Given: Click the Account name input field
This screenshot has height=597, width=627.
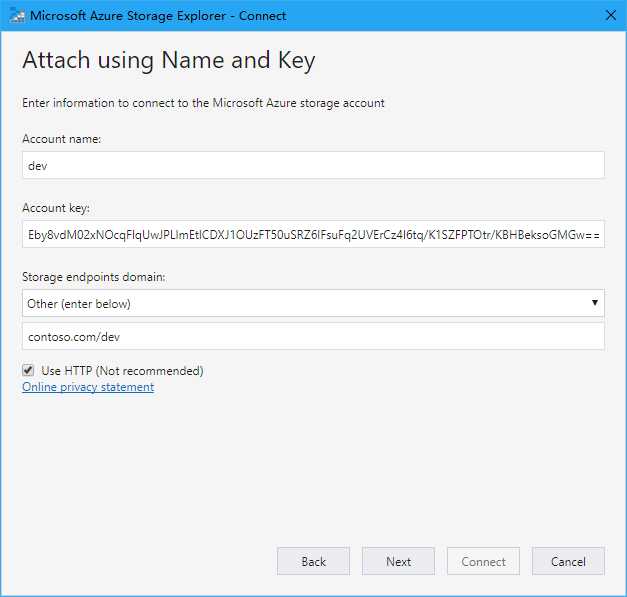Looking at the screenshot, I should pyautogui.click(x=313, y=165).
